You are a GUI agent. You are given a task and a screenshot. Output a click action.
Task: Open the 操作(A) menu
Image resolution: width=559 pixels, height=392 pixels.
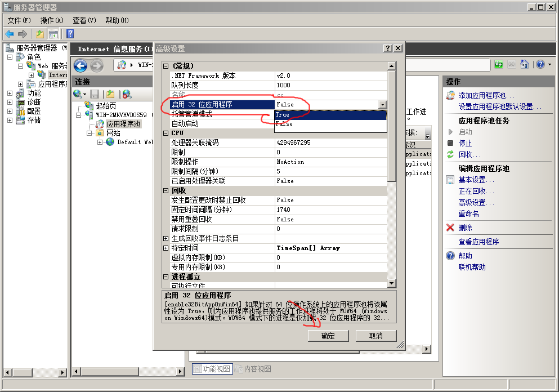(x=52, y=20)
